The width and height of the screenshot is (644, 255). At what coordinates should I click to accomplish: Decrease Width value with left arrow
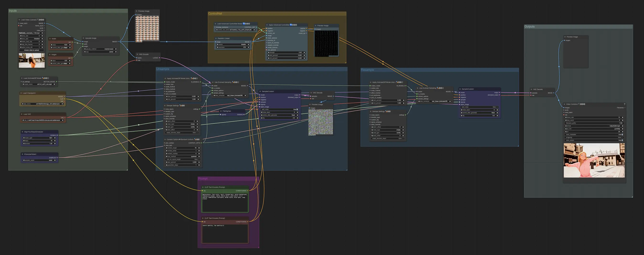point(52,45)
